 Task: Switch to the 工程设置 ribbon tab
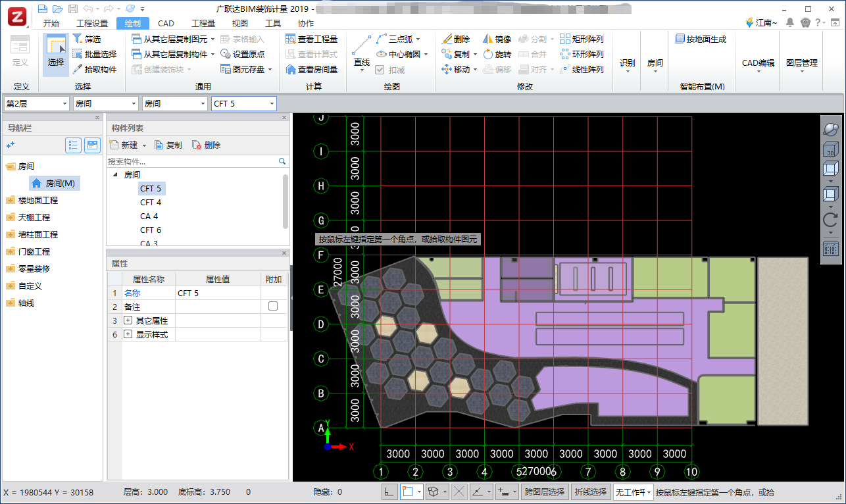coord(92,23)
